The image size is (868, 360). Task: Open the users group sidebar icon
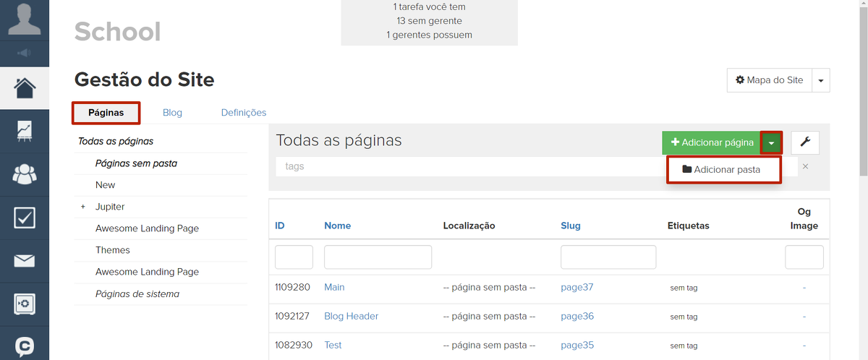coord(25,174)
